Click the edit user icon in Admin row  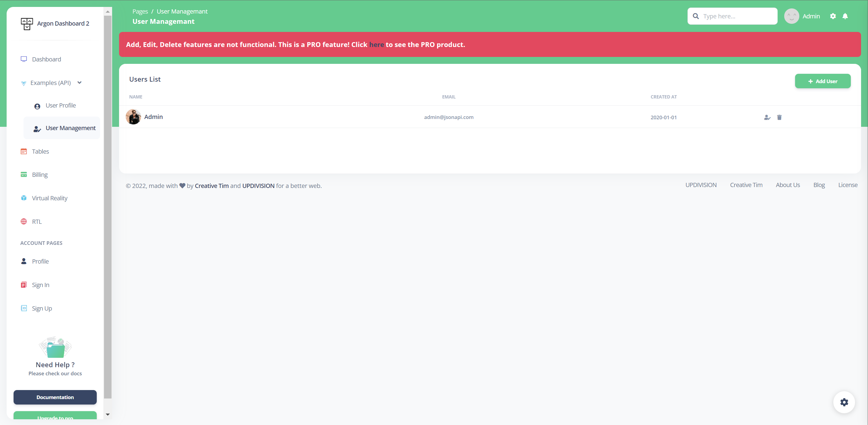pyautogui.click(x=767, y=117)
